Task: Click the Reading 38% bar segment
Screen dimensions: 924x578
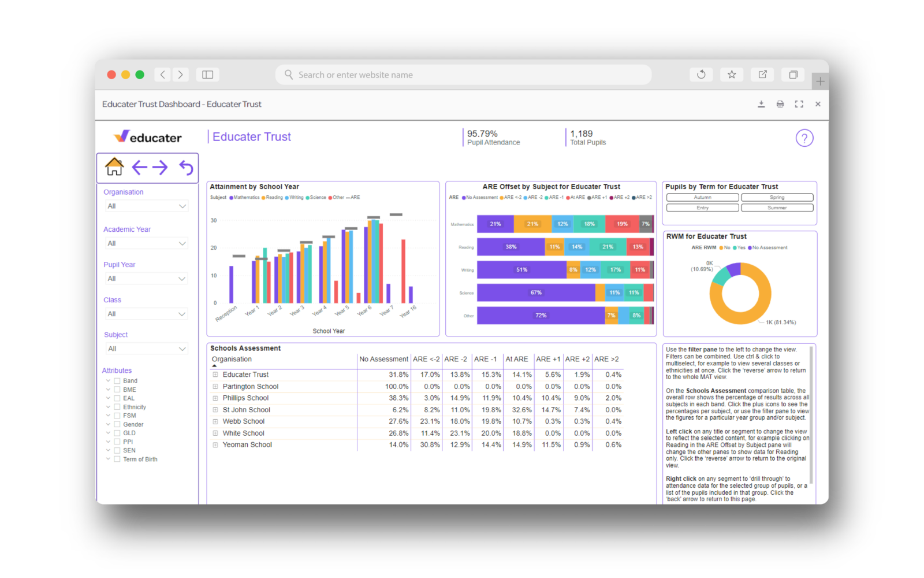Action: pyautogui.click(x=511, y=247)
